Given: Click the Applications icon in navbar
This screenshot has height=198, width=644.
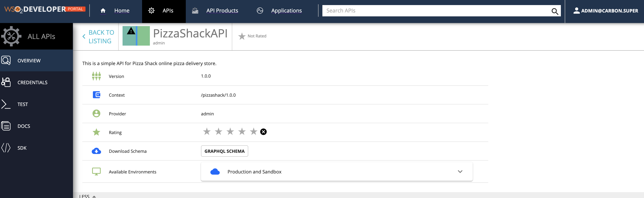Looking at the screenshot, I should pyautogui.click(x=260, y=11).
